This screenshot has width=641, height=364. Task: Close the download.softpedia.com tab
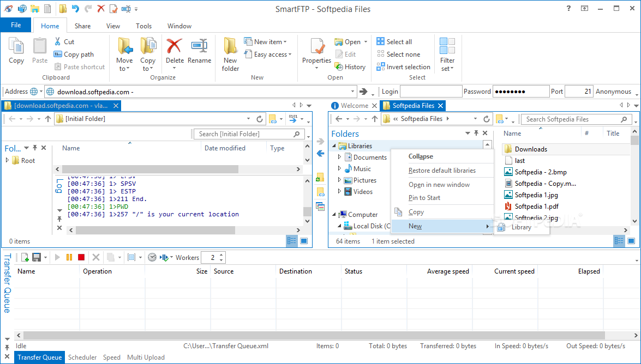(116, 105)
